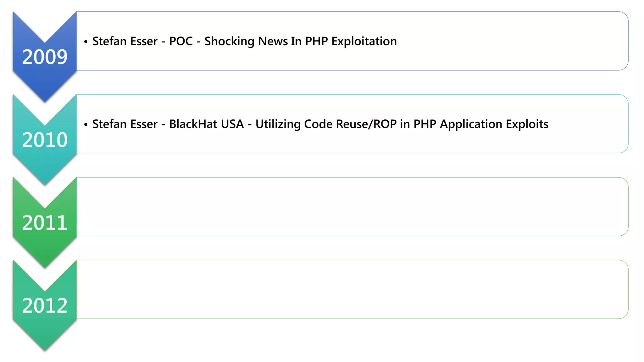Click the 2009 year label
The width and height of the screenshot is (644, 362).
[45, 57]
